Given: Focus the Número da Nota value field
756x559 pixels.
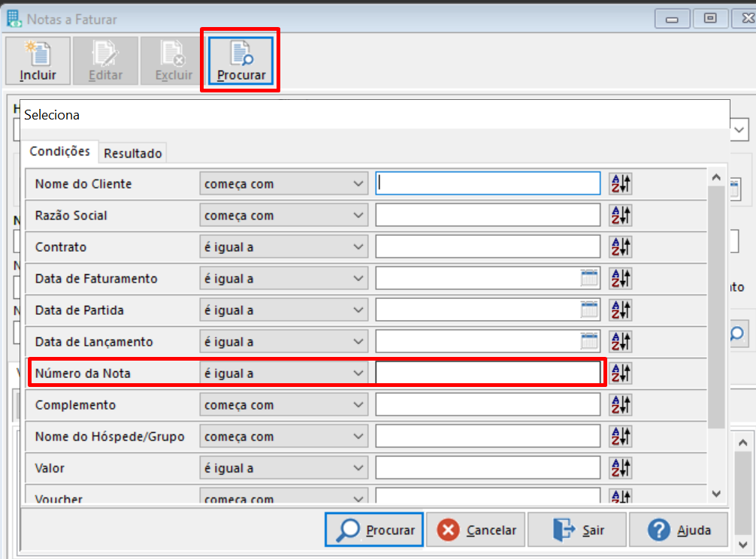Looking at the screenshot, I should 488,373.
